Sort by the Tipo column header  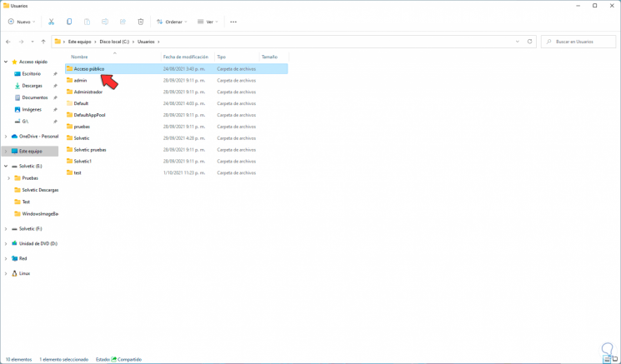(222, 57)
